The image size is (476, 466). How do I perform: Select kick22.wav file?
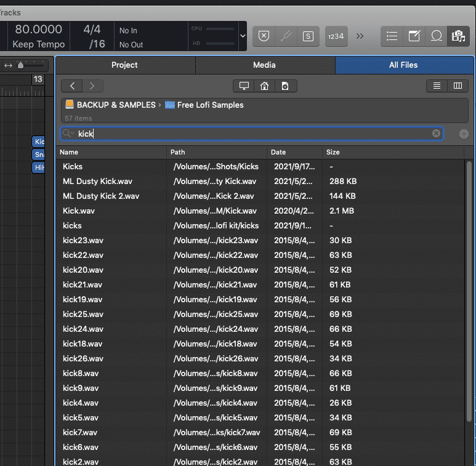click(260, 255)
